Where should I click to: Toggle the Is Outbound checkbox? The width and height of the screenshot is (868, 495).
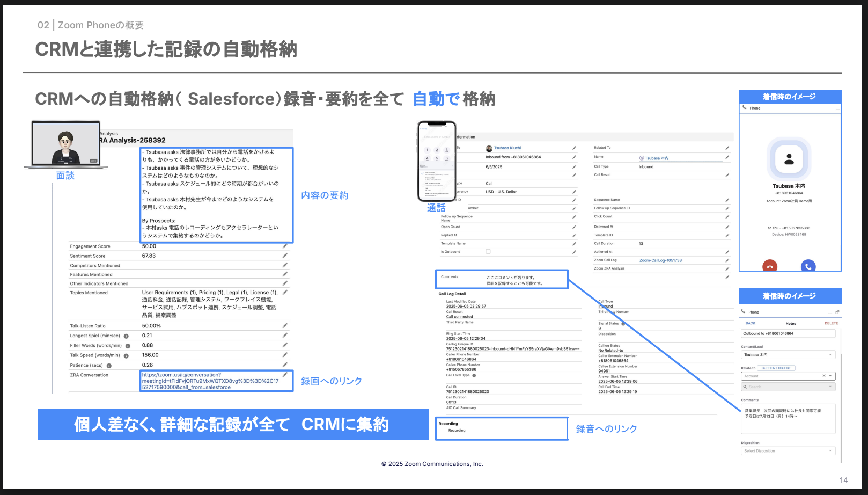(x=488, y=251)
